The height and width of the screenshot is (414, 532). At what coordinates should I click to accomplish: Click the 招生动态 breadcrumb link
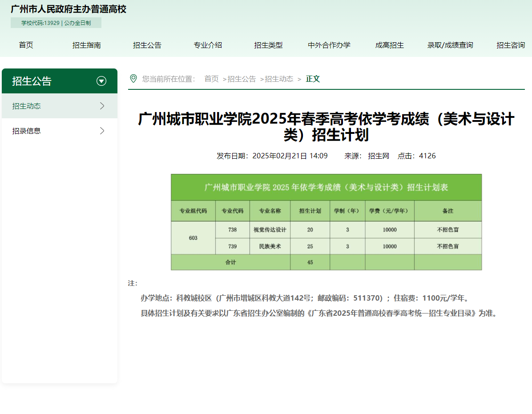point(278,79)
